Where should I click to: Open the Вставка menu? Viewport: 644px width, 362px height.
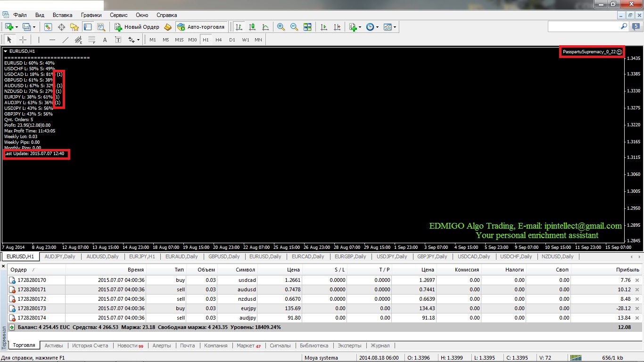point(62,15)
